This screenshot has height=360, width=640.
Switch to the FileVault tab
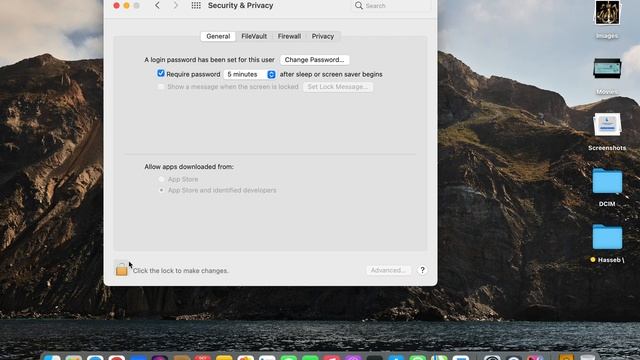254,36
